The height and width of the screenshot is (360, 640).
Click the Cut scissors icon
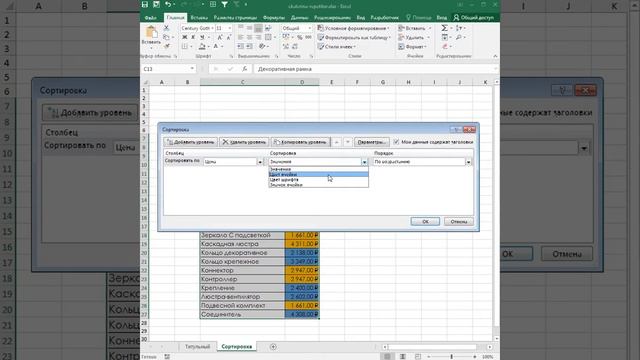point(166,28)
